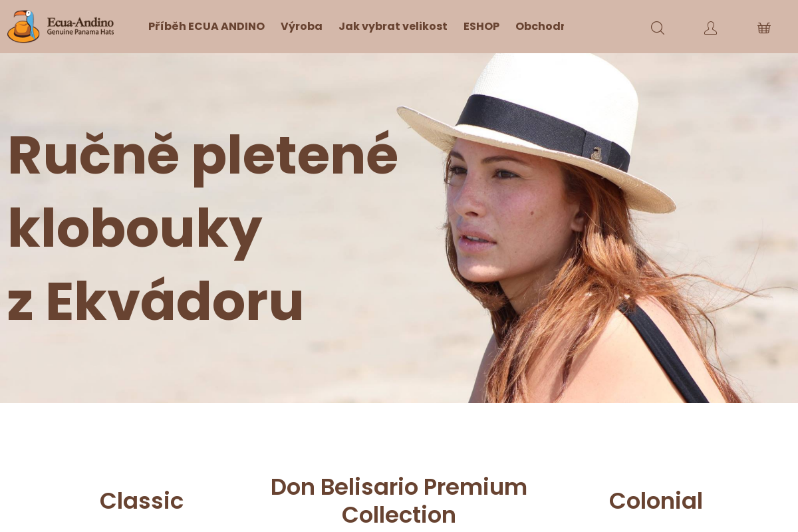Open the Classic collection
Image resolution: width=798 pixels, height=532 pixels.
[x=142, y=501]
